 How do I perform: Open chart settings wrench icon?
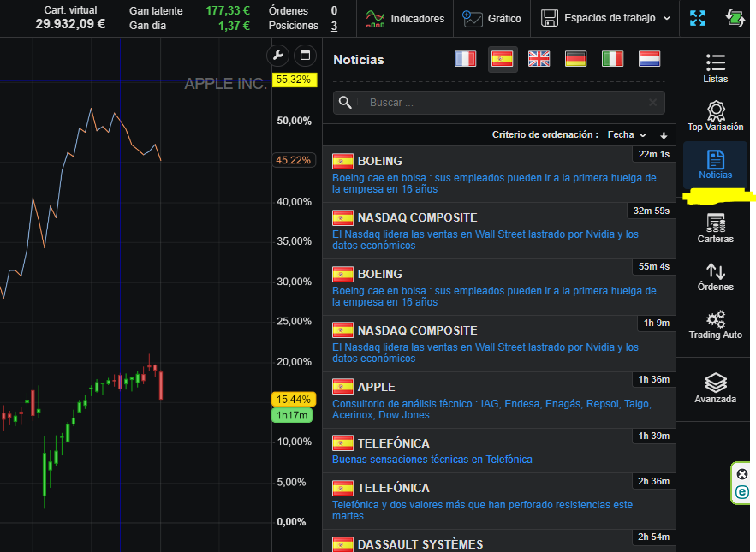(277, 56)
